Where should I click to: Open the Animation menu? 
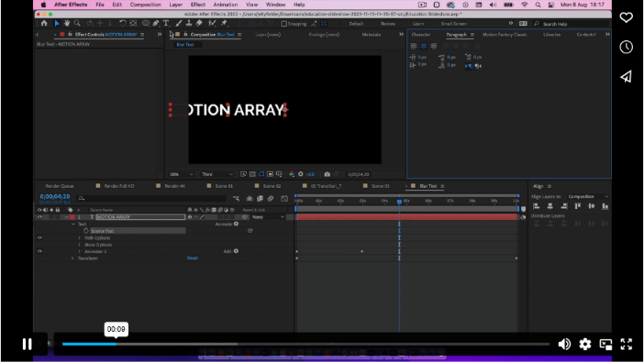pos(226,5)
